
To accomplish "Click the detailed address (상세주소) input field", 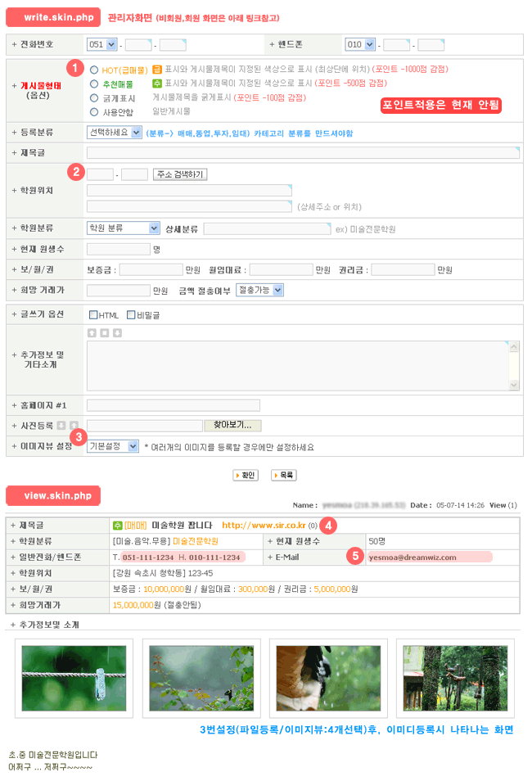I will (x=189, y=206).
